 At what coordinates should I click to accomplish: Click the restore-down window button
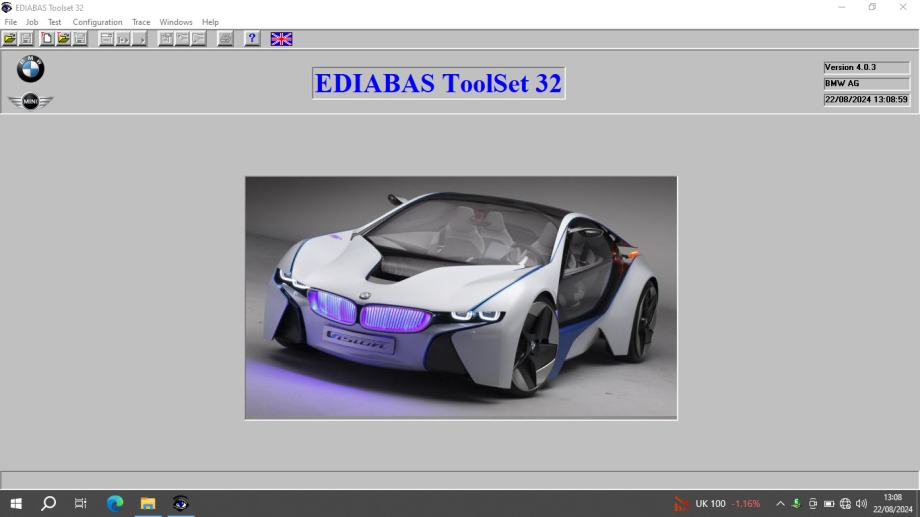point(872,7)
